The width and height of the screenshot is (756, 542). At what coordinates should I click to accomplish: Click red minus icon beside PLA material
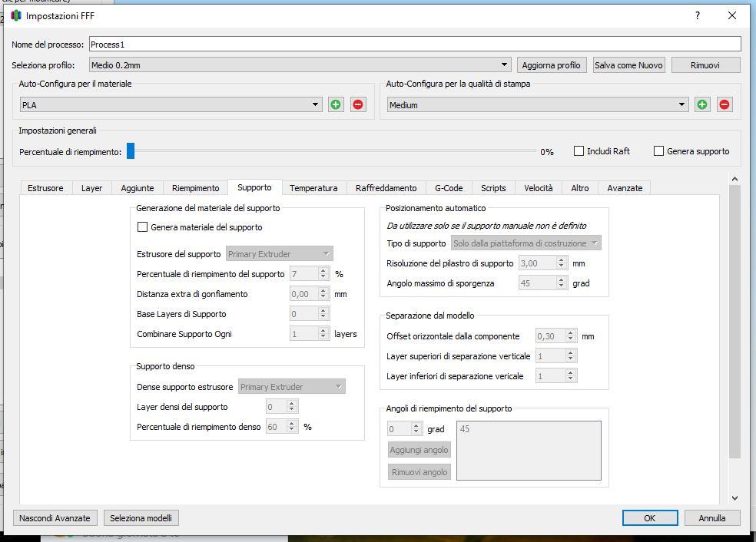358,104
